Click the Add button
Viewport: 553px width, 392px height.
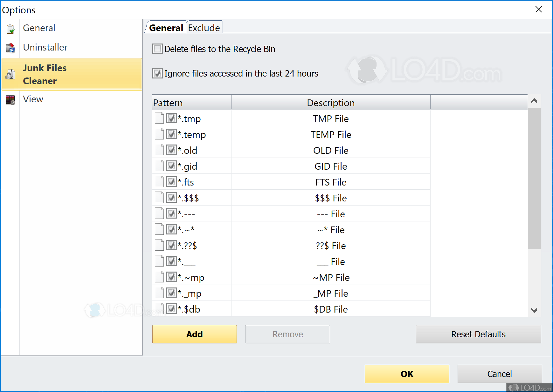click(194, 334)
